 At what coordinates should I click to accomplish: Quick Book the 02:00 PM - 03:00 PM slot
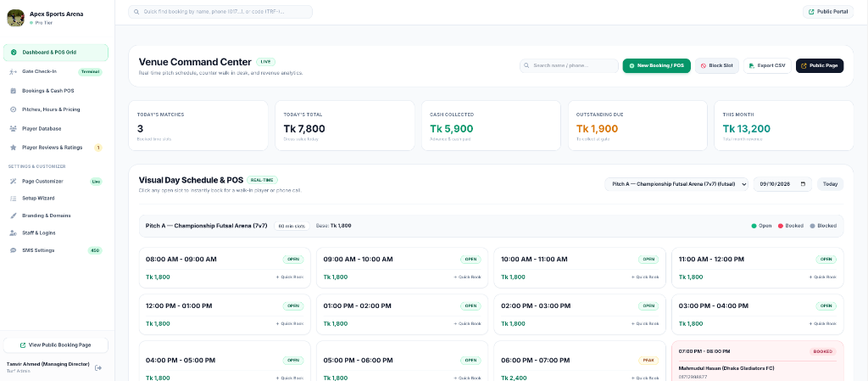tap(645, 323)
